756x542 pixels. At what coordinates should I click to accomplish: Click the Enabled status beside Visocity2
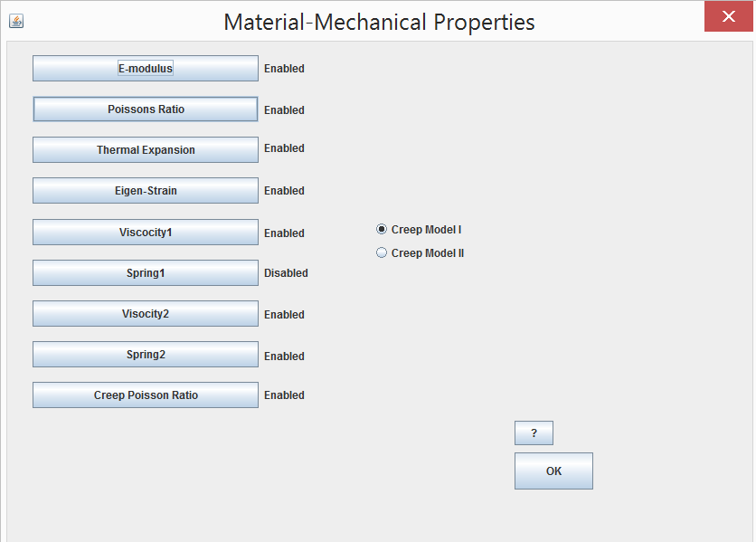pyautogui.click(x=284, y=315)
